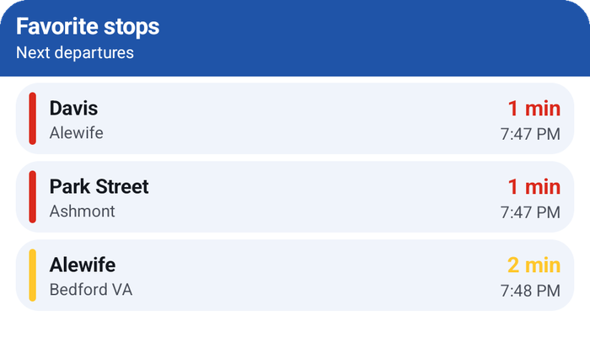
Task: Open the Park Street stop card
Action: pyautogui.click(x=295, y=196)
